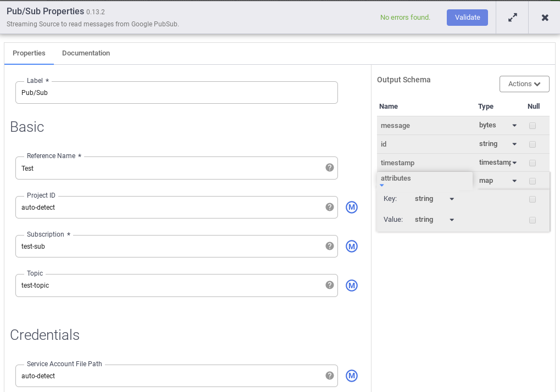Click the macro icon beside Subscription
This screenshot has height=392, width=560.
352,247
